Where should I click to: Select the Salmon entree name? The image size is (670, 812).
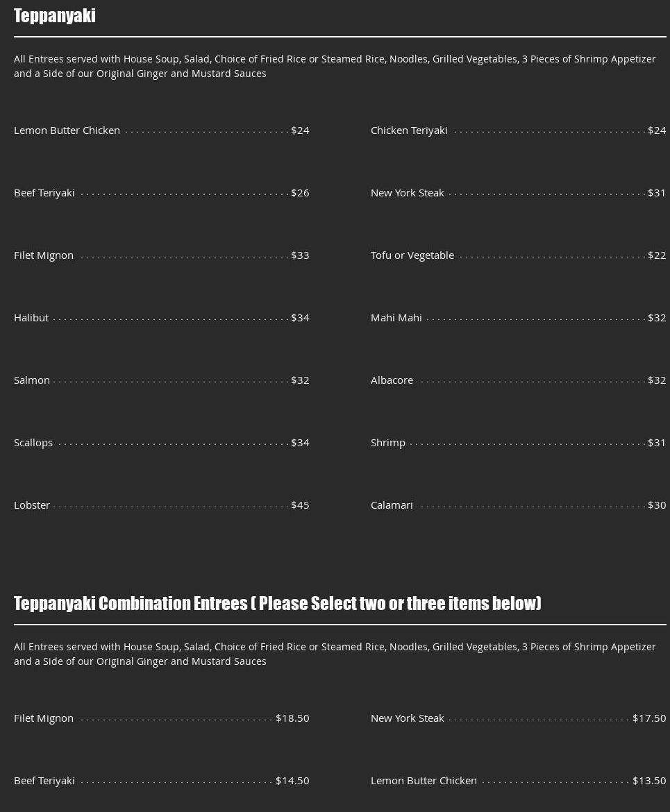click(x=32, y=380)
